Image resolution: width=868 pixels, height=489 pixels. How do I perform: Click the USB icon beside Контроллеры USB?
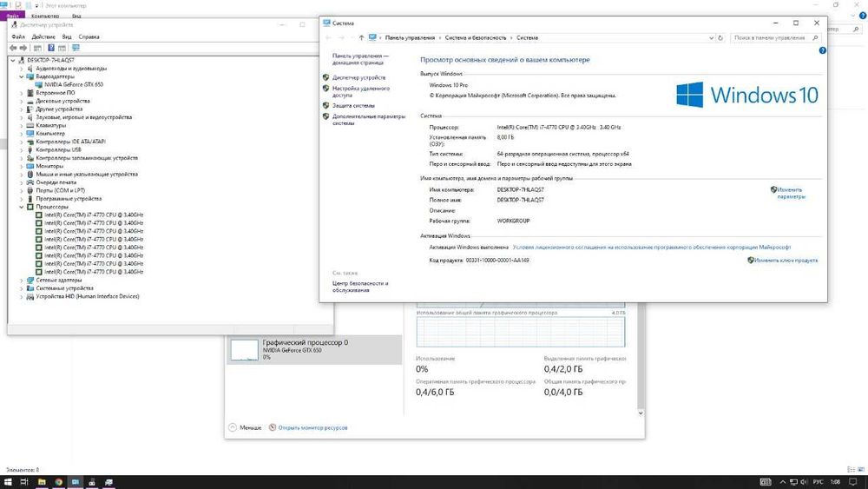click(30, 149)
